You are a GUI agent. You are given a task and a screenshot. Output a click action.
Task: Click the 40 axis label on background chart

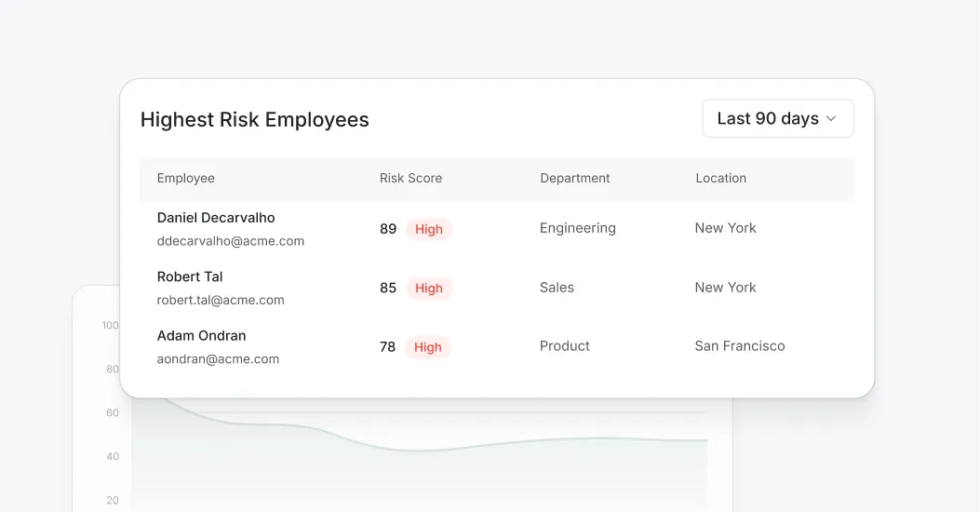point(113,456)
